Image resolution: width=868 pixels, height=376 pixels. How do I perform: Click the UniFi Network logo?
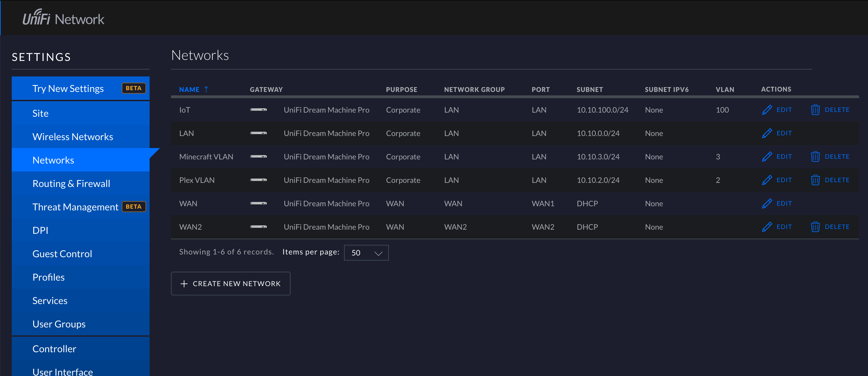(x=63, y=18)
